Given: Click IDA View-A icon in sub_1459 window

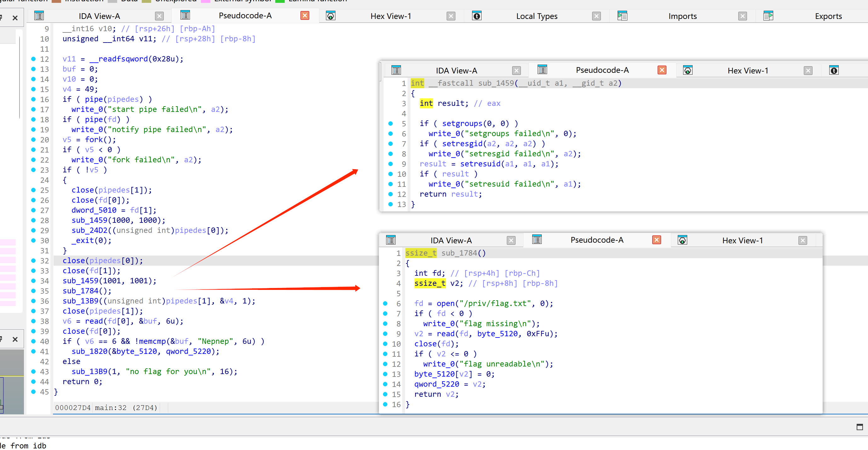Looking at the screenshot, I should [396, 70].
